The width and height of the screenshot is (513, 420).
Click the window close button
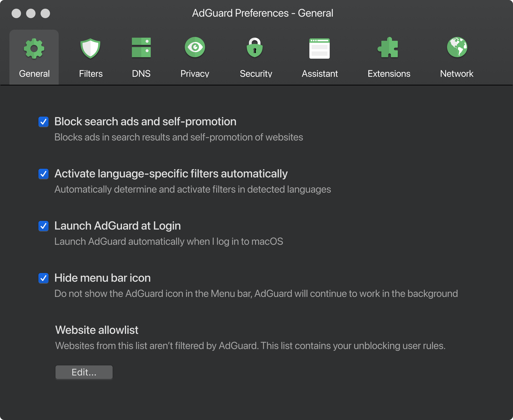click(16, 13)
